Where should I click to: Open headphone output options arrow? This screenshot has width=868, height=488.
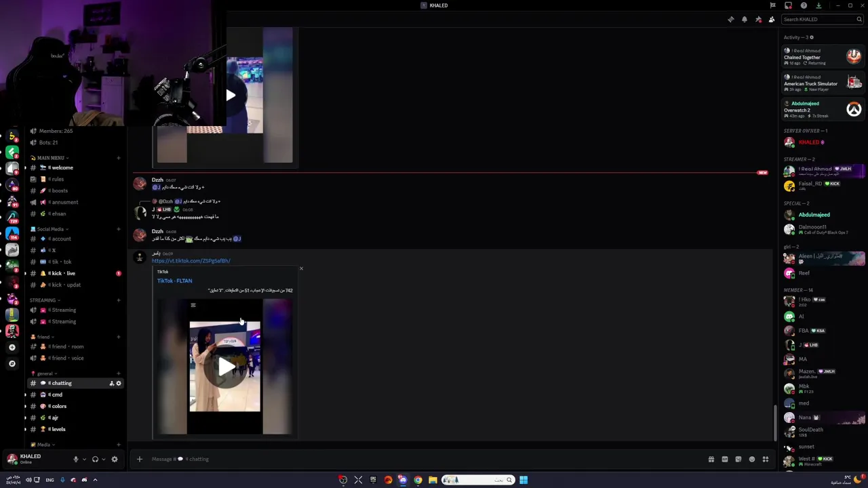click(x=103, y=460)
